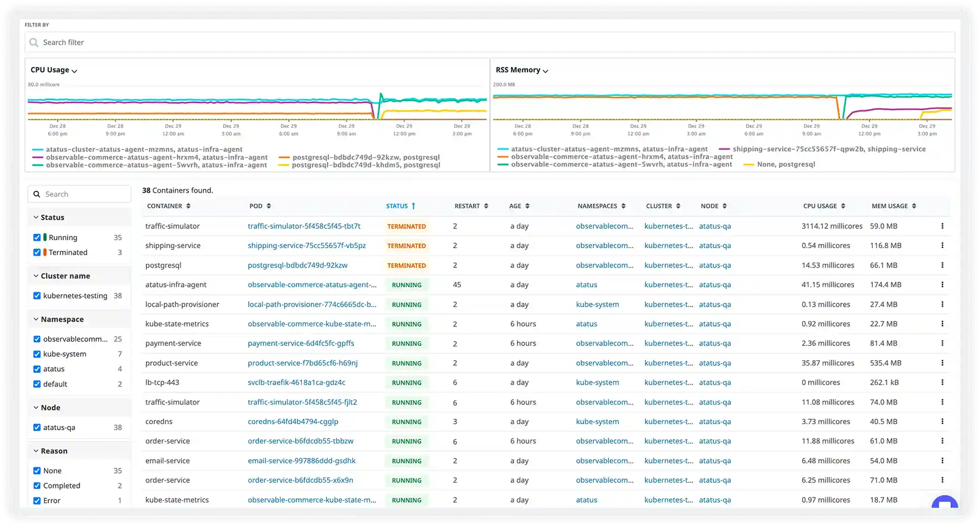This screenshot has width=980, height=526.
Task: Sort table by NODE column
Action: (x=725, y=206)
